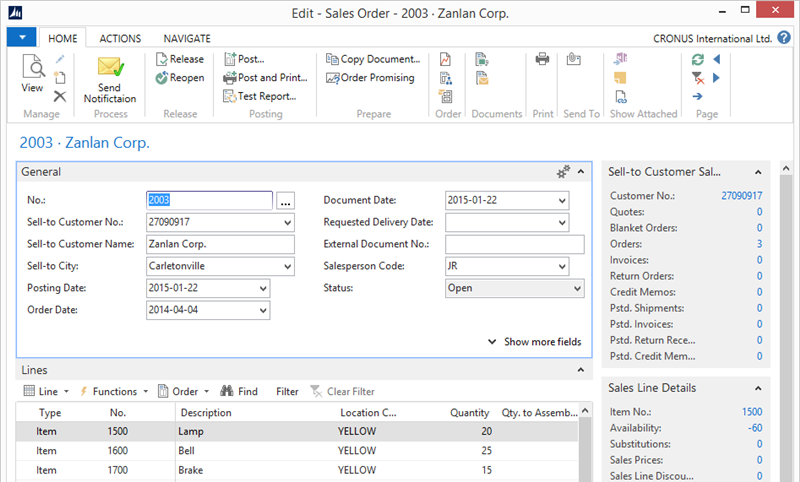Screen dimensions: 800x482
Task: Open Customer No. 27090917 link in factbox
Action: click(x=741, y=196)
